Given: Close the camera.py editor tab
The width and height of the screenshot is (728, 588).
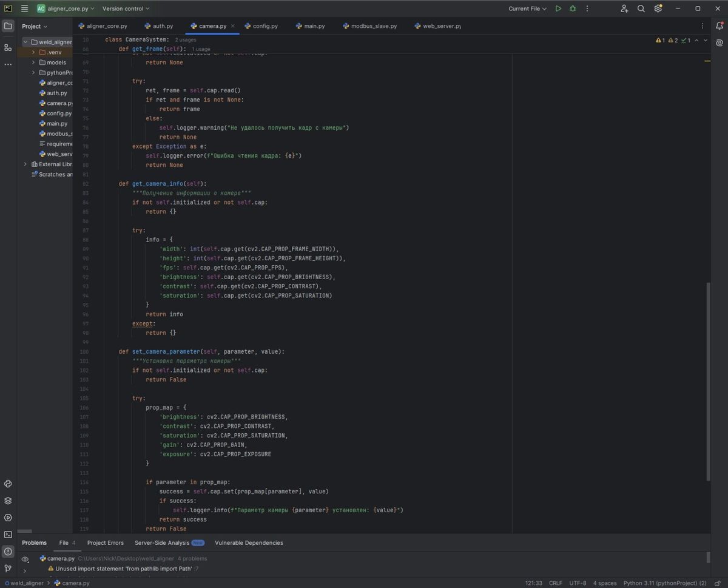Looking at the screenshot, I should (x=232, y=26).
